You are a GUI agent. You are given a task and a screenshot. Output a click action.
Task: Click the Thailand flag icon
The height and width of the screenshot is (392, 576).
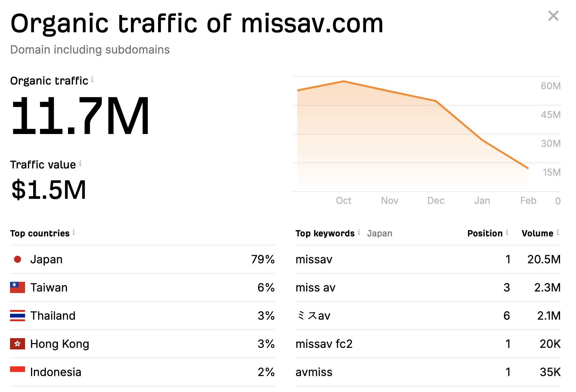(x=18, y=316)
